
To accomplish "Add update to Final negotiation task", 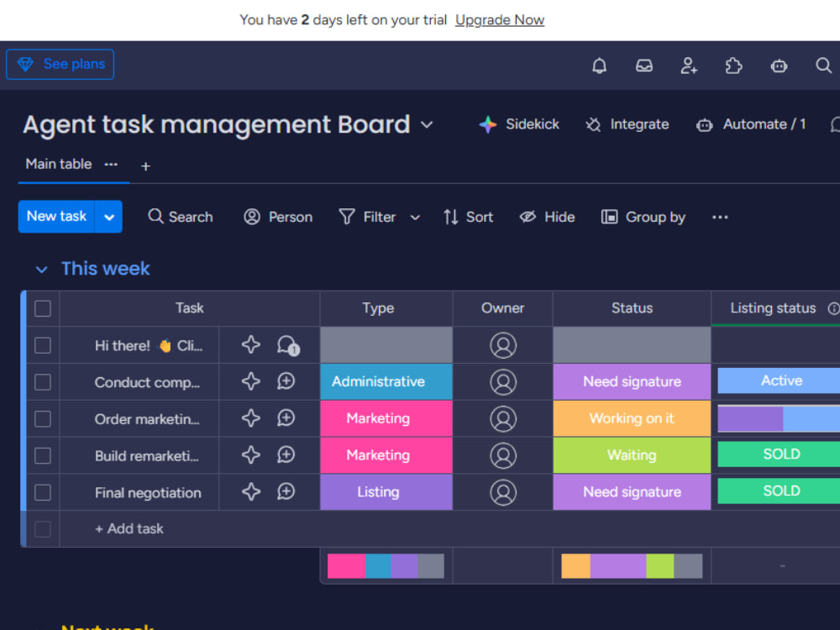I will [286, 491].
